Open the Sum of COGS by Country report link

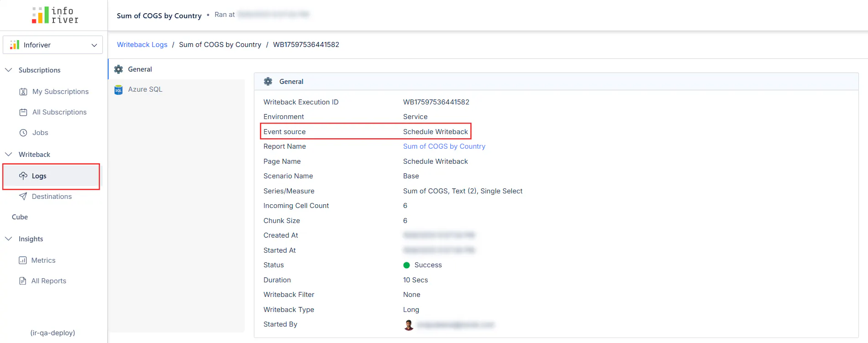(x=444, y=146)
